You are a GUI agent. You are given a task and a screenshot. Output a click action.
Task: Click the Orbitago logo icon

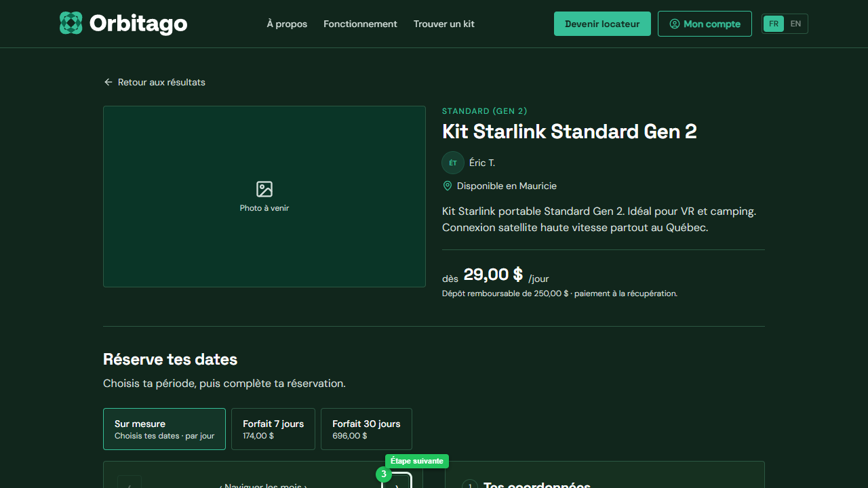(71, 23)
